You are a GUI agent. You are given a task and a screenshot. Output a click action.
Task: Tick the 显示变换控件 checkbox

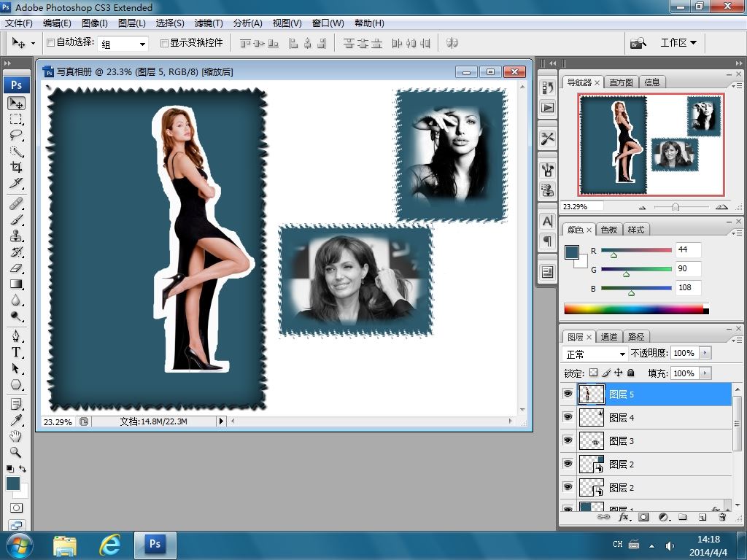click(x=164, y=43)
